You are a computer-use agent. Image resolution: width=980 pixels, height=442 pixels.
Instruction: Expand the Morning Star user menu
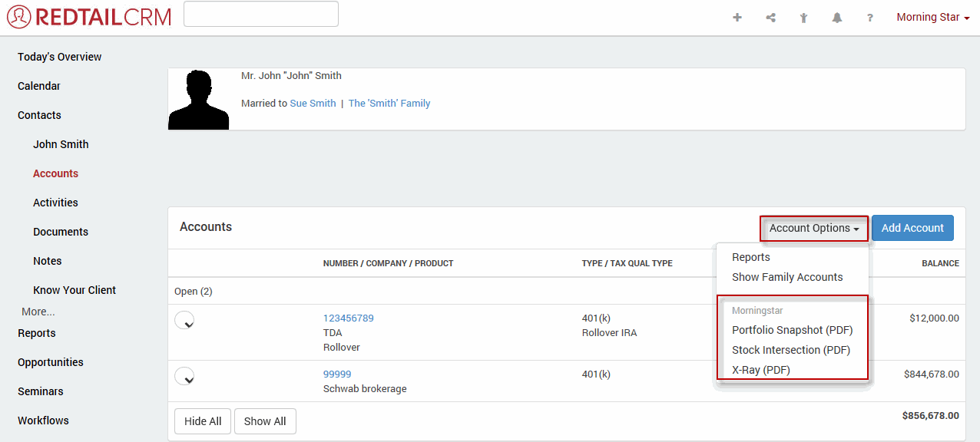(932, 18)
